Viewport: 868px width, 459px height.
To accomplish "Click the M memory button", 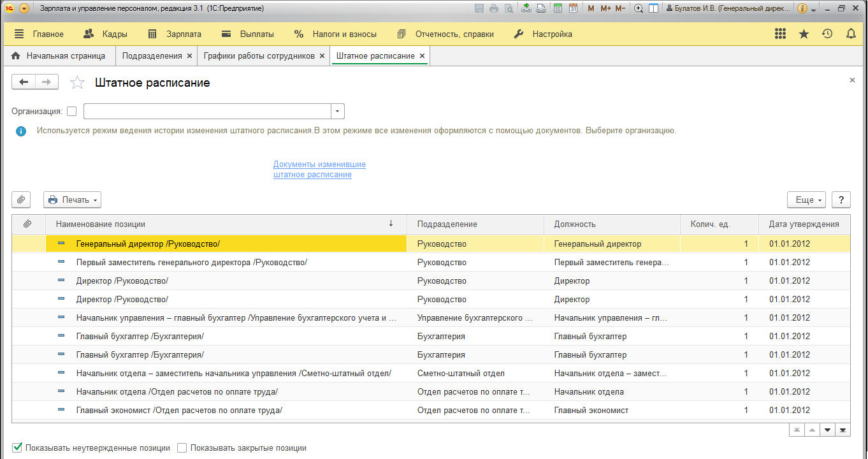I will [591, 8].
